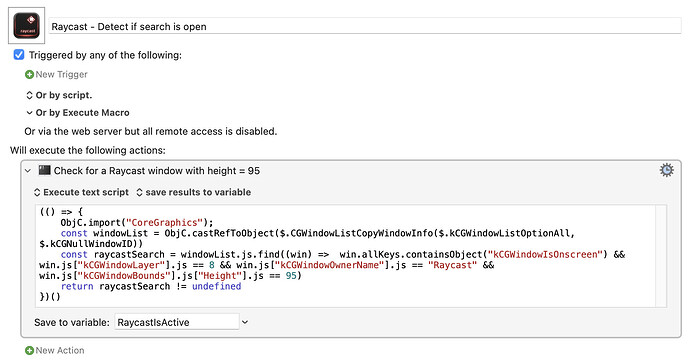Open the variable name dropdown arrow
This screenshot has width=690, height=363.
[x=245, y=322]
